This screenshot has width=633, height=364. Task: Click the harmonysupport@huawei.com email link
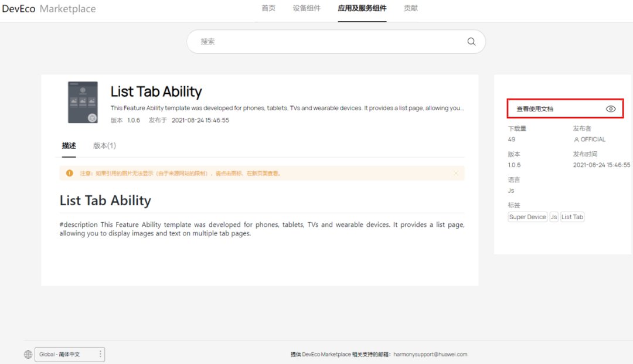click(x=430, y=354)
